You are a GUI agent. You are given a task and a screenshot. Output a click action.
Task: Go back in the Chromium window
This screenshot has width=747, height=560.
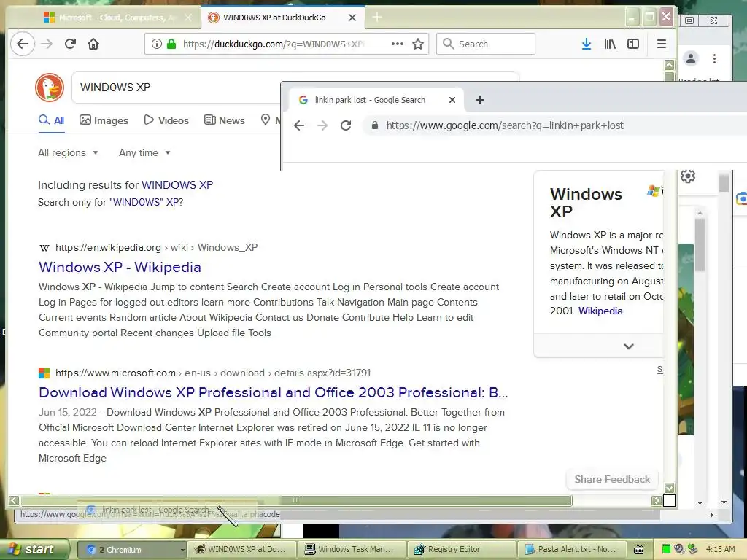point(298,125)
